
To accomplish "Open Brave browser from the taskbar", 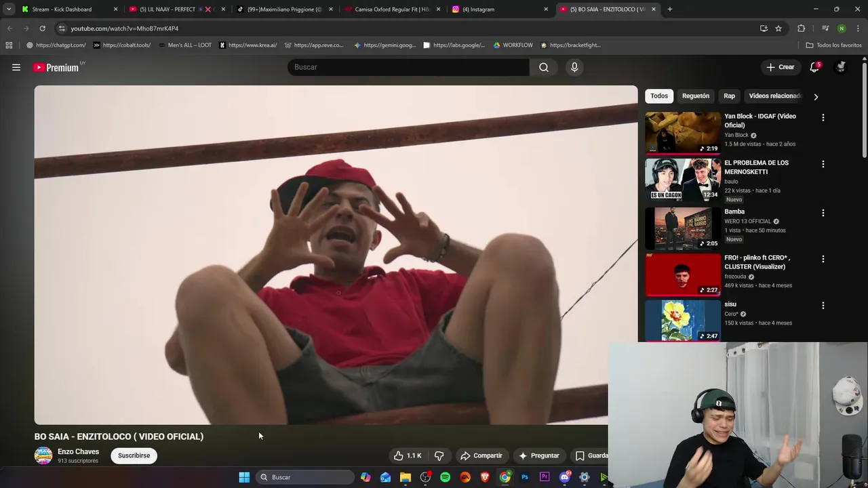I will click(x=485, y=477).
